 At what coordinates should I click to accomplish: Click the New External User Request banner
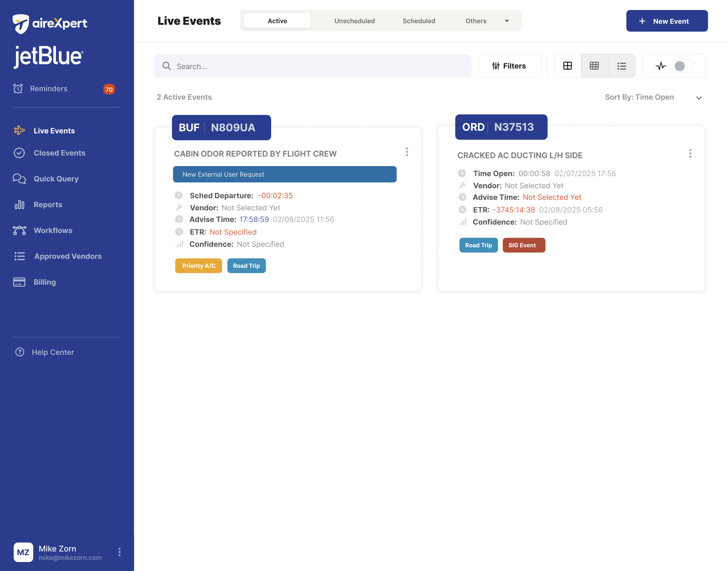point(285,174)
